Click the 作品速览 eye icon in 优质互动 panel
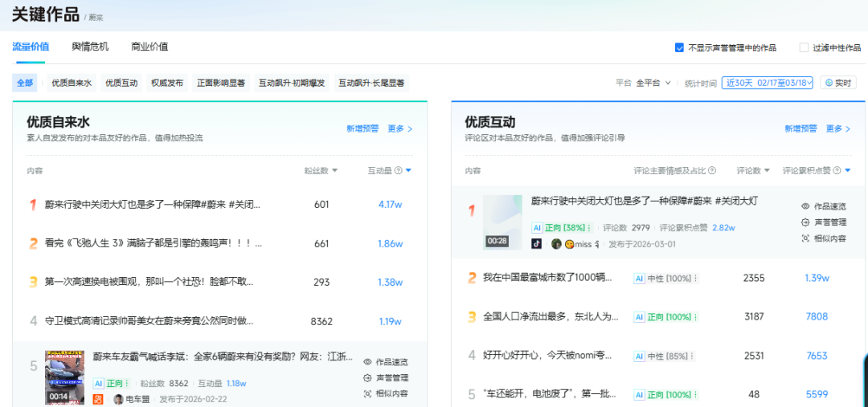868x407 pixels. click(x=805, y=206)
